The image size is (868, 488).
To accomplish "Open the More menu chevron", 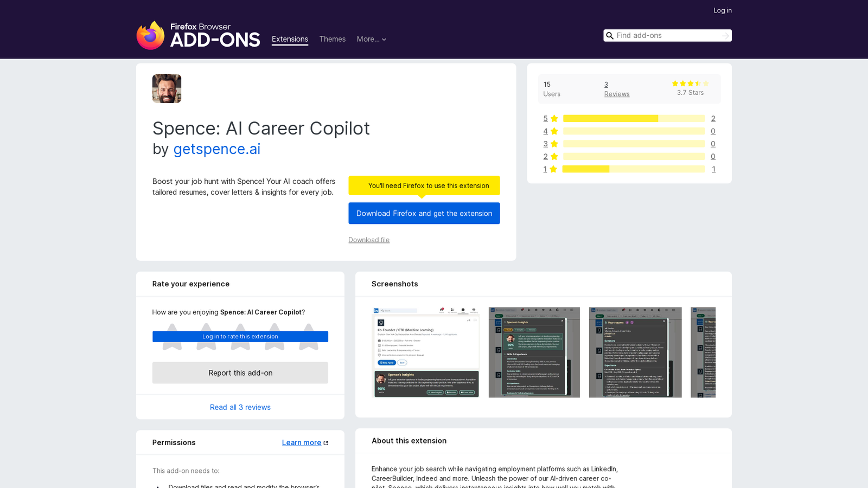I will click(x=384, y=40).
